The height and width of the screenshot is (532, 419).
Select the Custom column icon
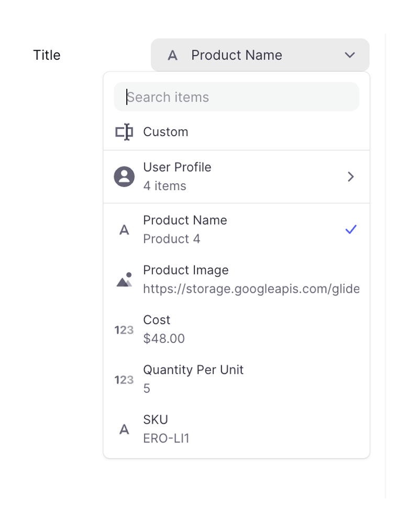click(124, 131)
